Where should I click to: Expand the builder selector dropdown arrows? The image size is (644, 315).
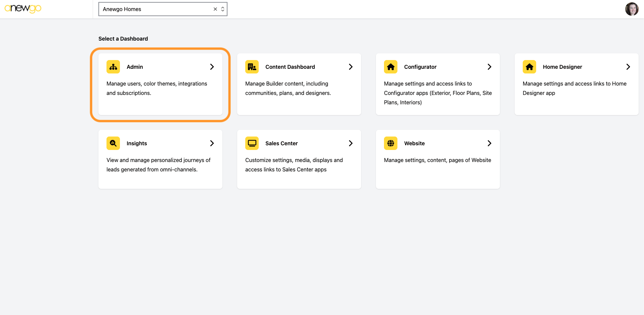[x=223, y=9]
